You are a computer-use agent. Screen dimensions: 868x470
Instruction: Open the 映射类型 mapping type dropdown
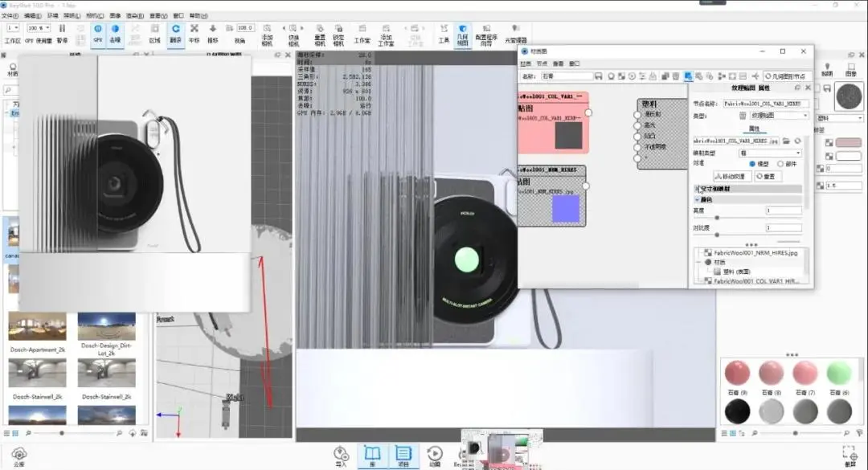click(x=771, y=153)
